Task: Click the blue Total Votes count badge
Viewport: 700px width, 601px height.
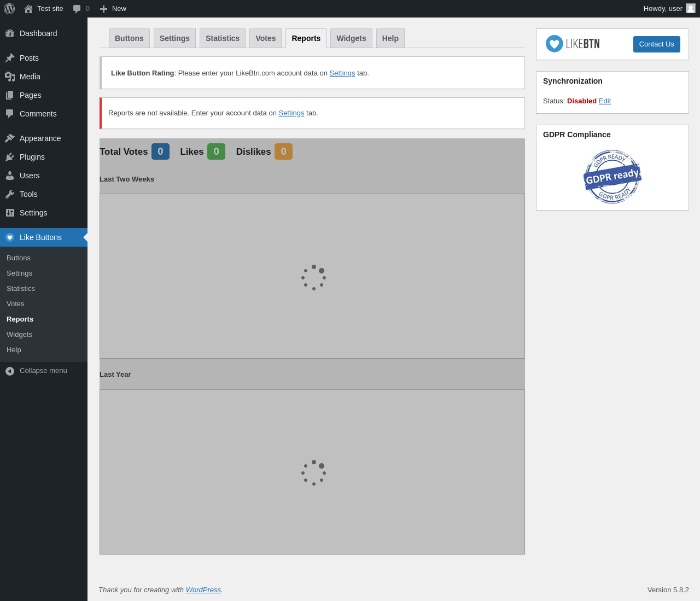Action: [x=160, y=151]
